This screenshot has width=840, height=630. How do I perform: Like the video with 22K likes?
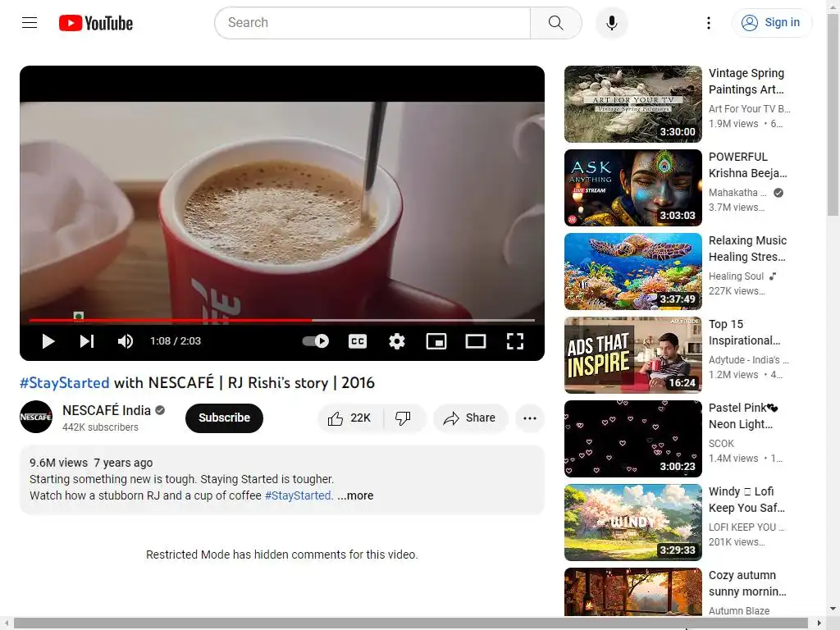coord(350,418)
